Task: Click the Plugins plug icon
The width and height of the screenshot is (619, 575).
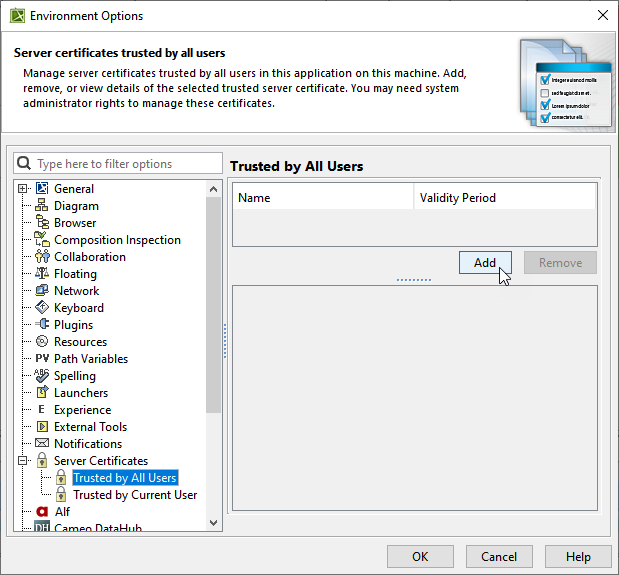Action: (42, 324)
